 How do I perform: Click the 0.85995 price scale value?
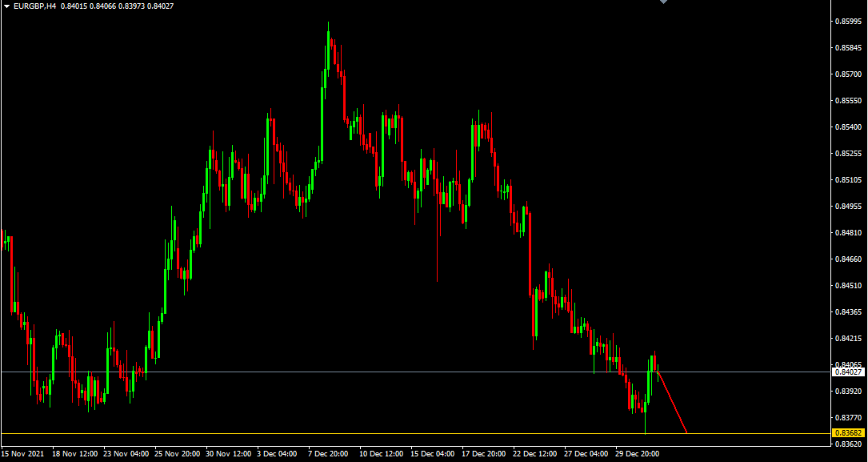[x=849, y=22]
